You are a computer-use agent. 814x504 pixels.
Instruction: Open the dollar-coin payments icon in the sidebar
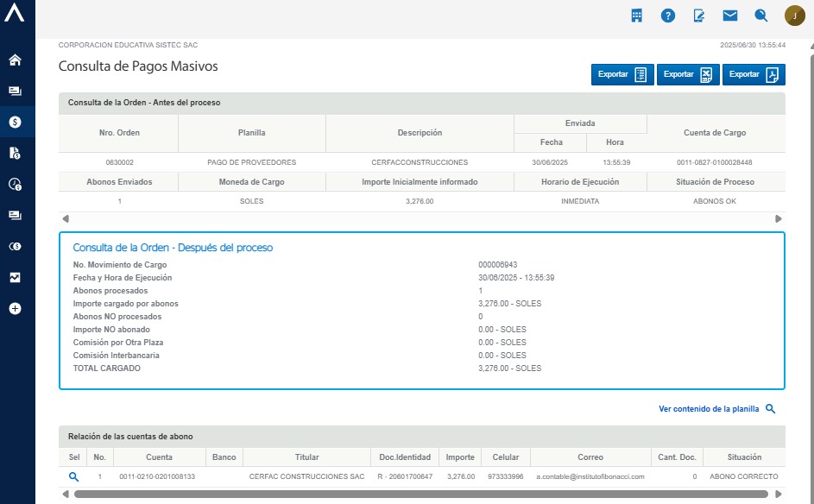(15, 123)
